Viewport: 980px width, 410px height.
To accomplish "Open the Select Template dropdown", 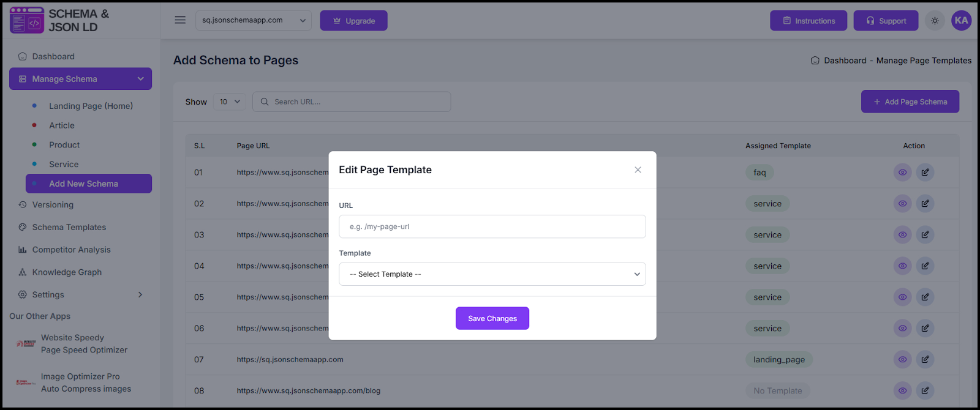I will pos(492,274).
